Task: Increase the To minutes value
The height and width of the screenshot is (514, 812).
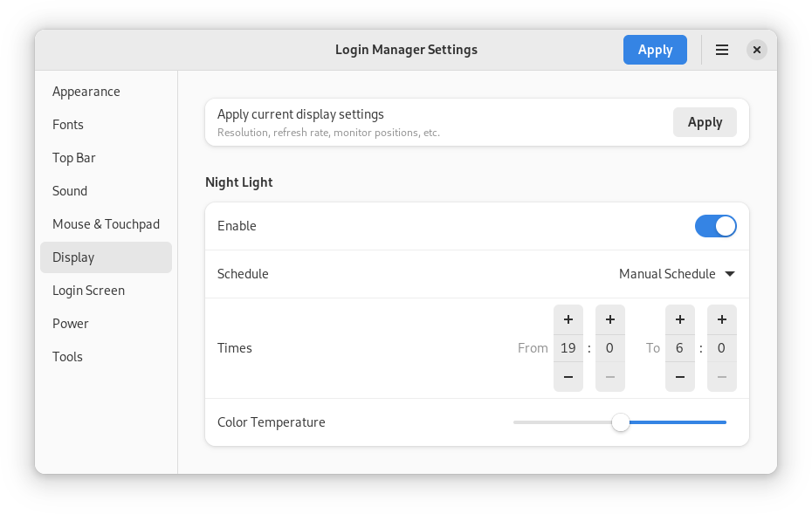Action: [722, 319]
